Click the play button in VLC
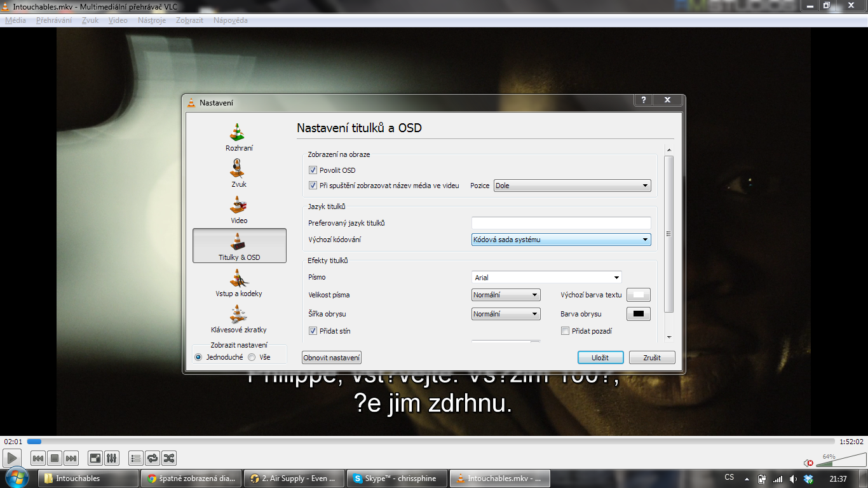The height and width of the screenshot is (488, 868). [12, 457]
